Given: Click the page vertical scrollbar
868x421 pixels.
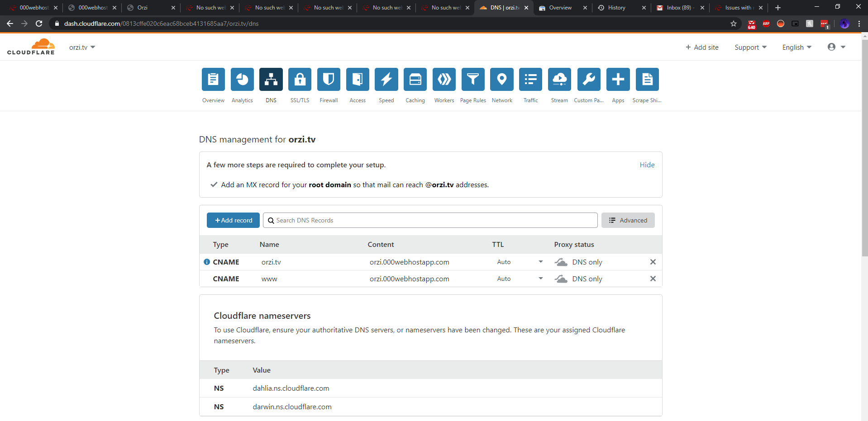Looking at the screenshot, I should 865,148.
